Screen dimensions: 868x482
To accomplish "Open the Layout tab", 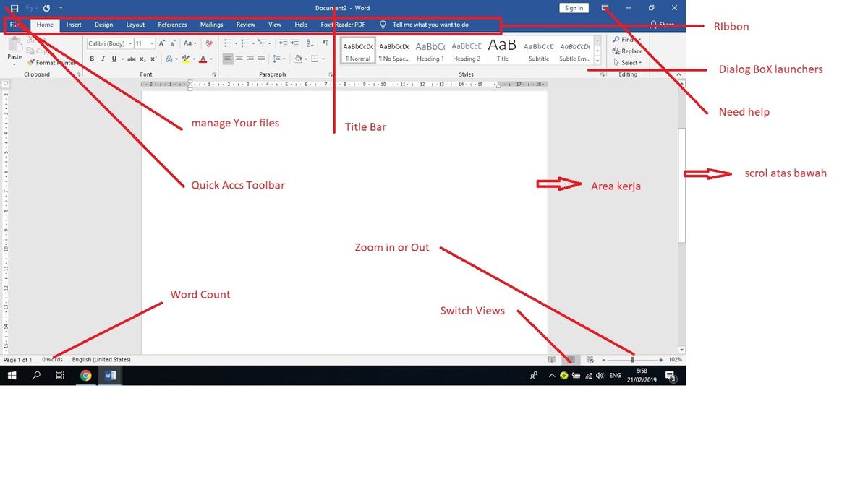I will 135,25.
